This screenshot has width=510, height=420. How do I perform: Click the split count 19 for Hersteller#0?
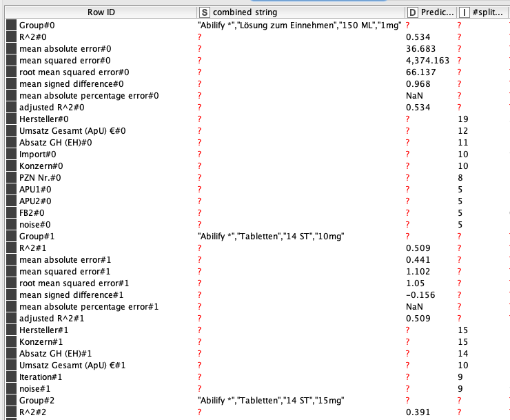[463, 119]
